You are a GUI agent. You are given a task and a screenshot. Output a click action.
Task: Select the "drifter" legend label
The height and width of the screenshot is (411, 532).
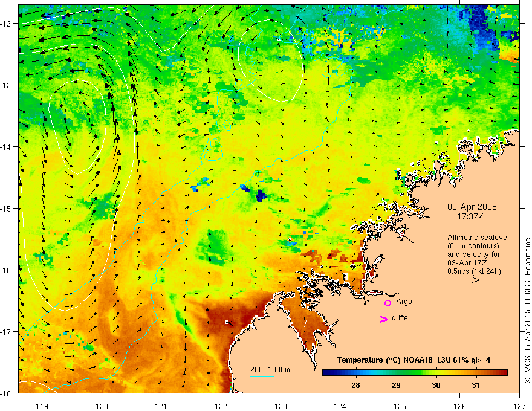401,318
